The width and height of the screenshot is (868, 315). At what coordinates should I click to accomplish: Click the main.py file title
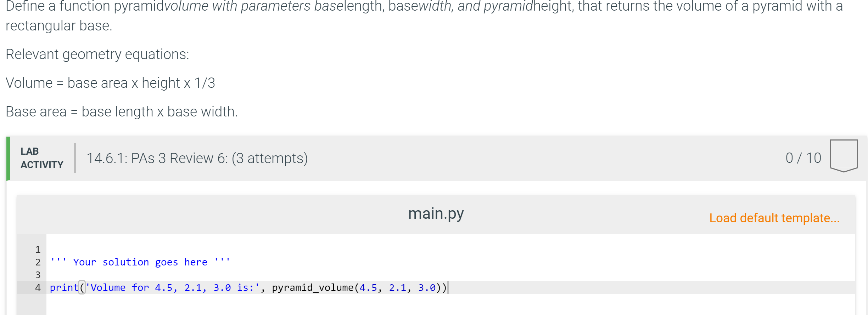(436, 214)
